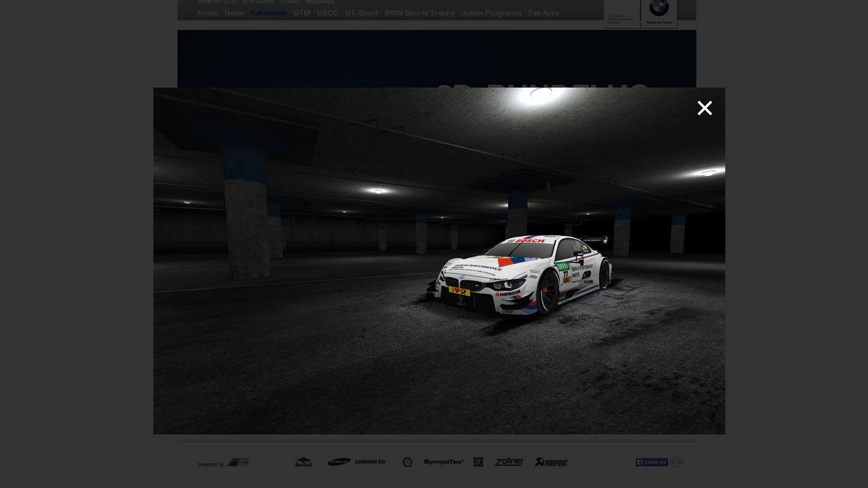868x488 pixels.
Task: Select the Fahrzeuge menu item
Action: pos(269,13)
